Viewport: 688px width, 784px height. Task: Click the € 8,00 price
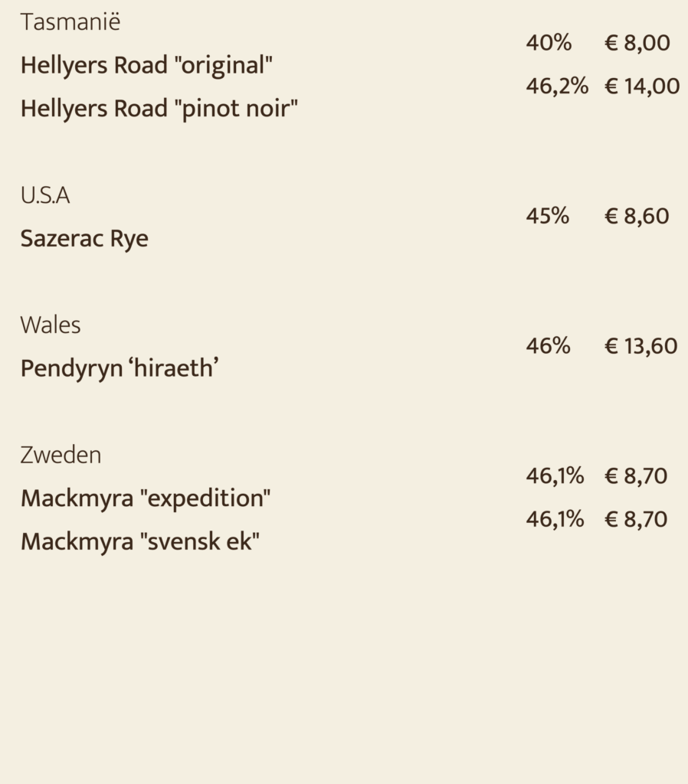coord(637,43)
